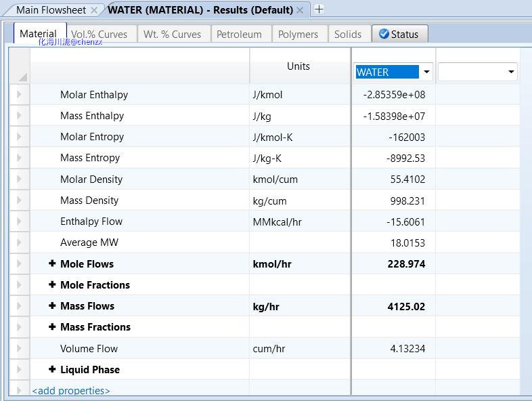Open the WATER stream dropdown arrow
Viewport: 532px width, 401px height.
[x=426, y=72]
